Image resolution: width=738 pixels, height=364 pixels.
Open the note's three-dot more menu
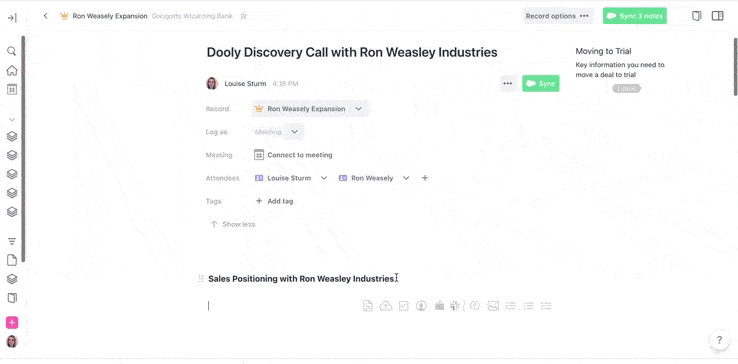(507, 83)
